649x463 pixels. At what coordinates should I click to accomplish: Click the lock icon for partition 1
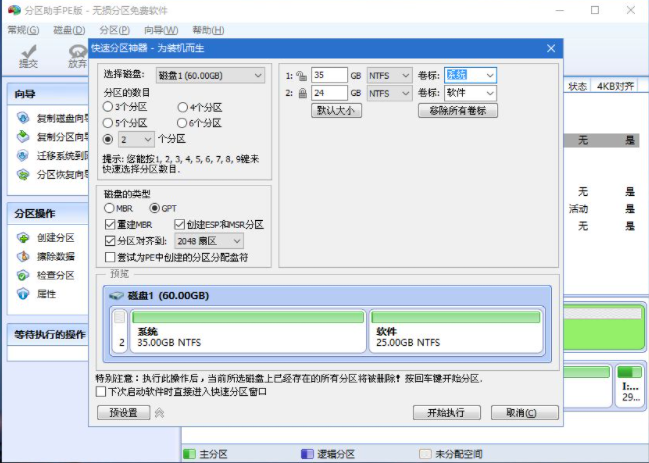[x=300, y=75]
